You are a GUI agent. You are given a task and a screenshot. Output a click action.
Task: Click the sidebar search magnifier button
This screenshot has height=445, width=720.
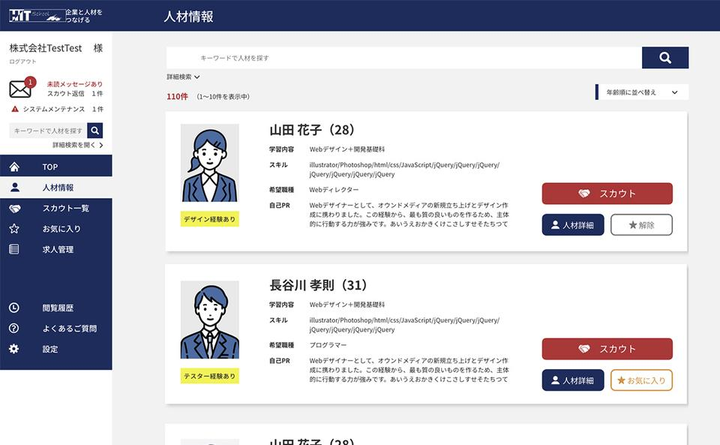pos(95,130)
